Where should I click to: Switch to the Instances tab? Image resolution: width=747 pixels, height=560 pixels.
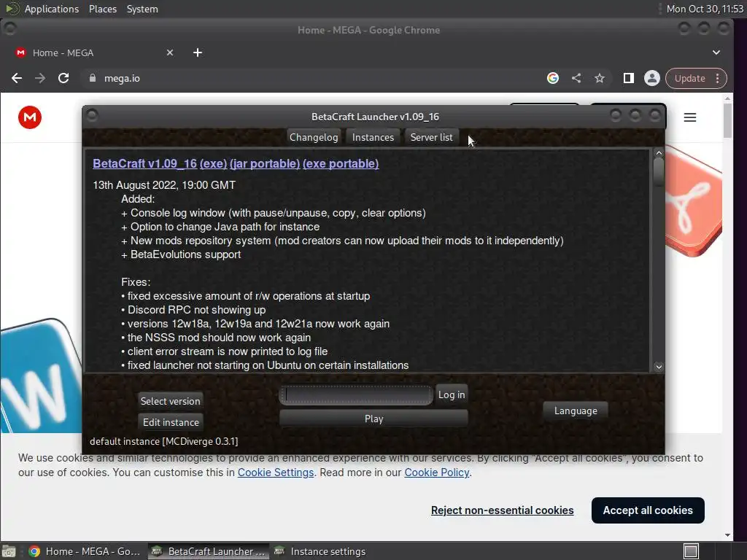click(373, 137)
